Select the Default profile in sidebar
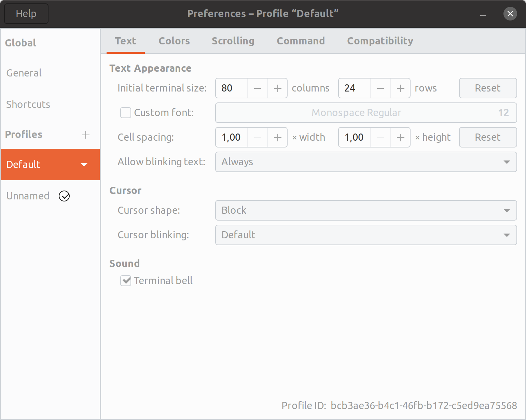This screenshot has width=526, height=420. (50, 165)
